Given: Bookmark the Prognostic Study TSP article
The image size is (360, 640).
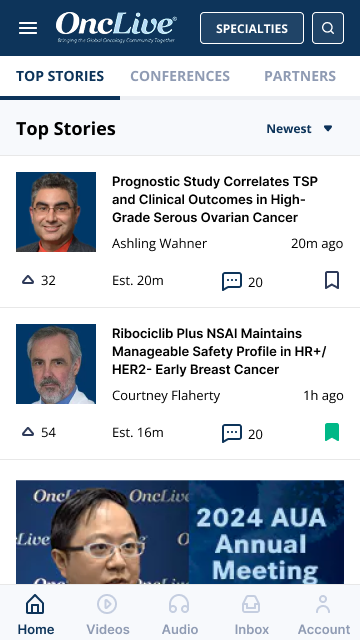Looking at the screenshot, I should click(x=332, y=280).
